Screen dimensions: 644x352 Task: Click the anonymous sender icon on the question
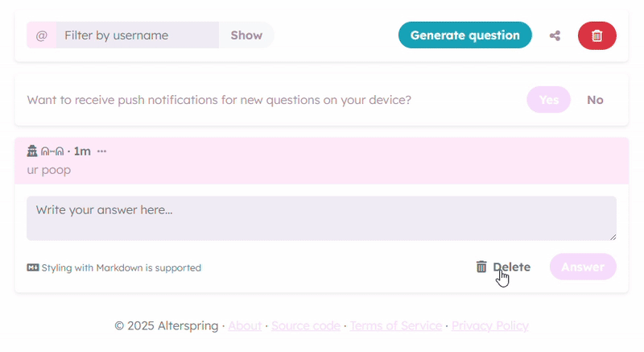[32, 151]
